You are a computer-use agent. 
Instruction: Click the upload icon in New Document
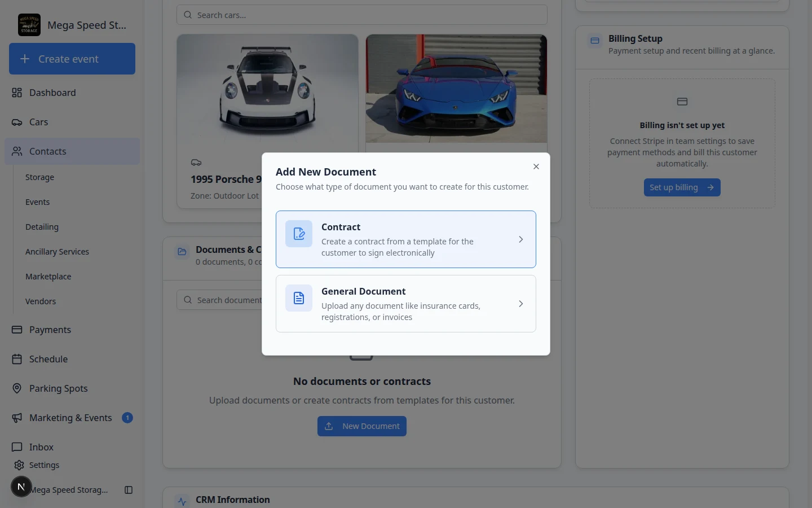pos(329,426)
